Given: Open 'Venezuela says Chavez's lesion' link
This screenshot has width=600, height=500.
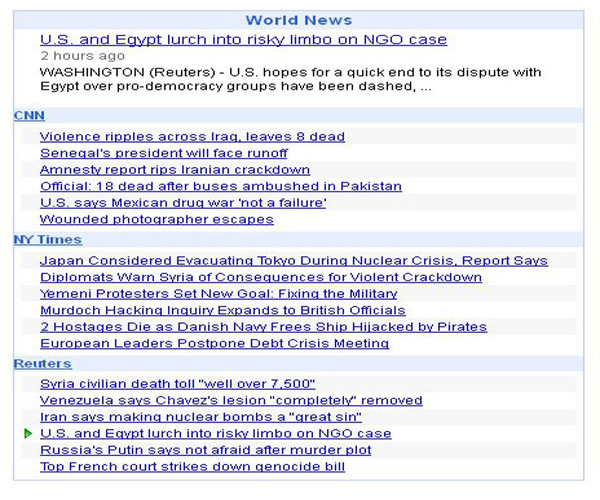Looking at the screenshot, I should pos(231,400).
